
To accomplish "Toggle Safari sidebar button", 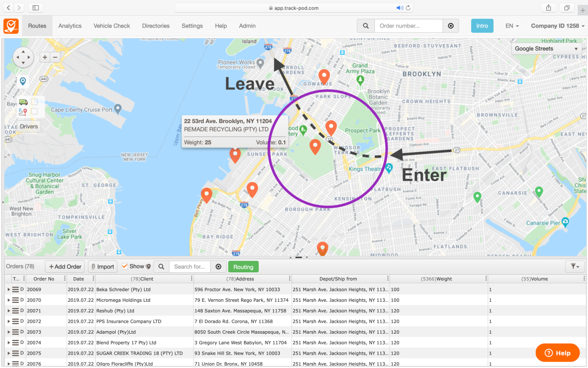I will tap(36, 8).
